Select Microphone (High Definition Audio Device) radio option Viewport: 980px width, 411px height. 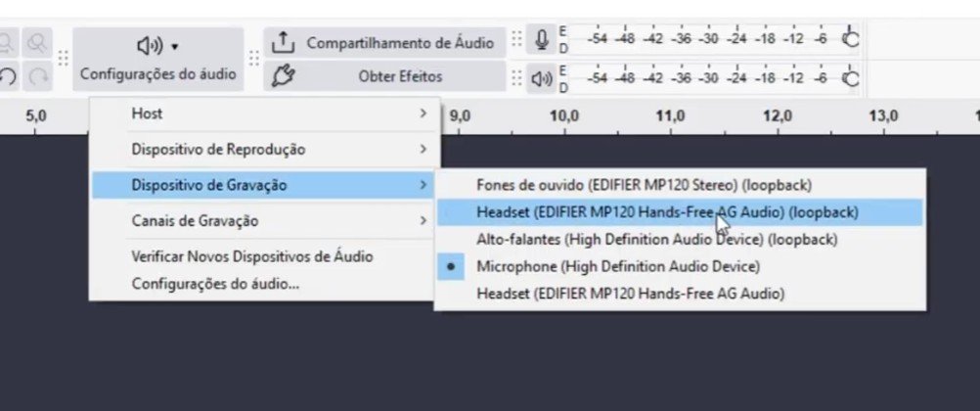(616, 265)
